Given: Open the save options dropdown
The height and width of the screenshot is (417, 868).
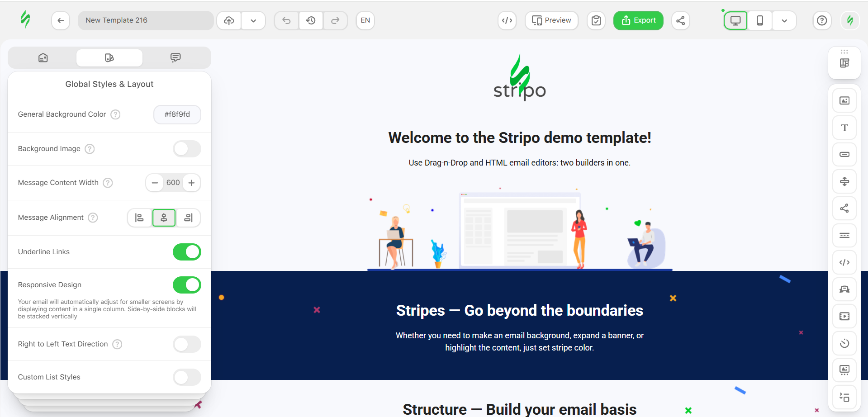Looking at the screenshot, I should 253,20.
